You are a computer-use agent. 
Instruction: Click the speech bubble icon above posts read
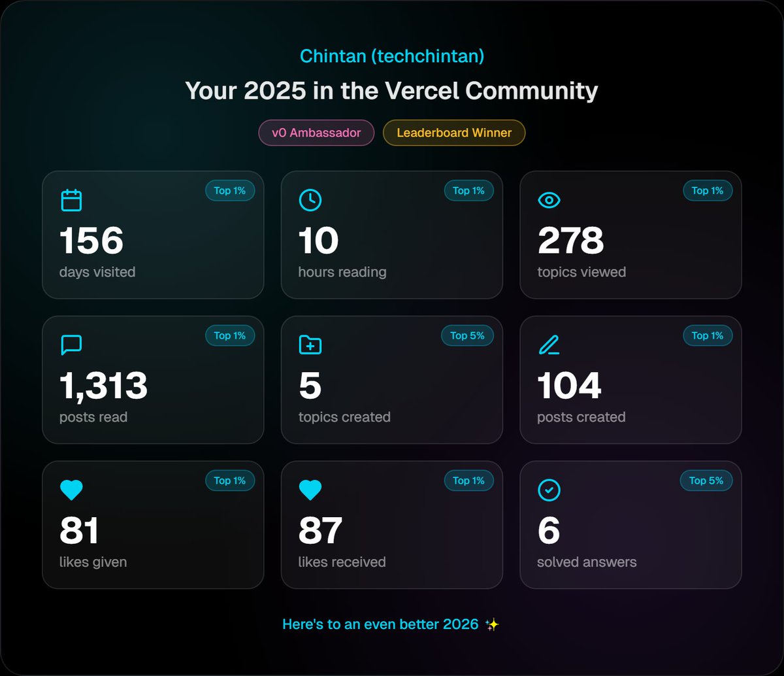coord(71,345)
